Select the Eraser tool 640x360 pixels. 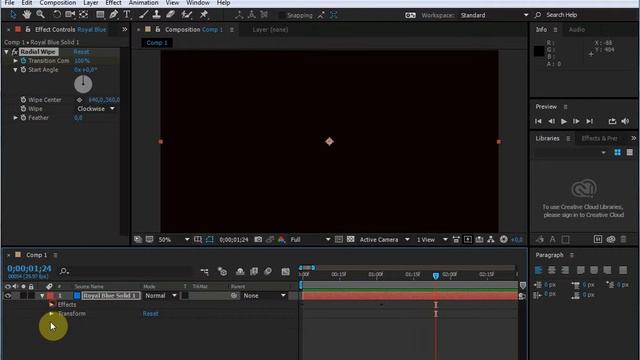tap(170, 15)
